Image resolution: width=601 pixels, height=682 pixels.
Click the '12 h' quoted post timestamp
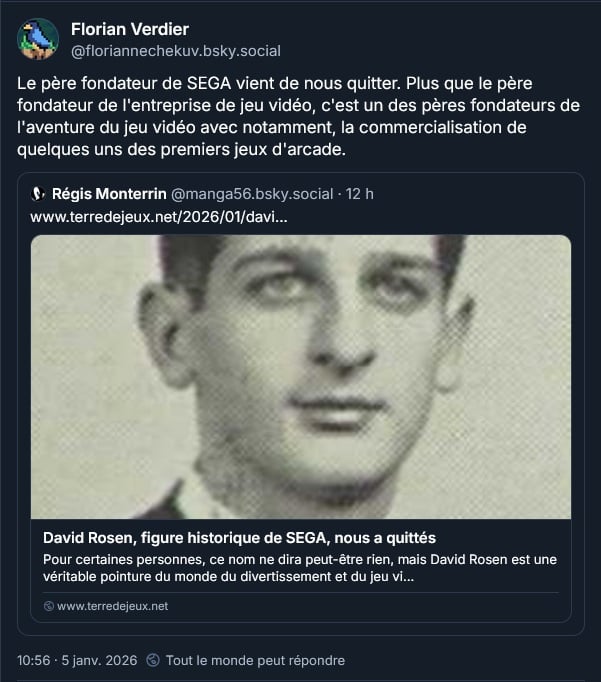pyautogui.click(x=359, y=194)
